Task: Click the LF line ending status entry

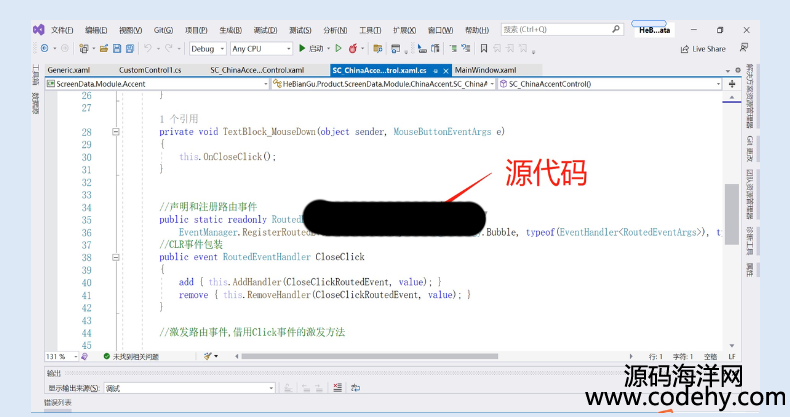Action: (732, 357)
